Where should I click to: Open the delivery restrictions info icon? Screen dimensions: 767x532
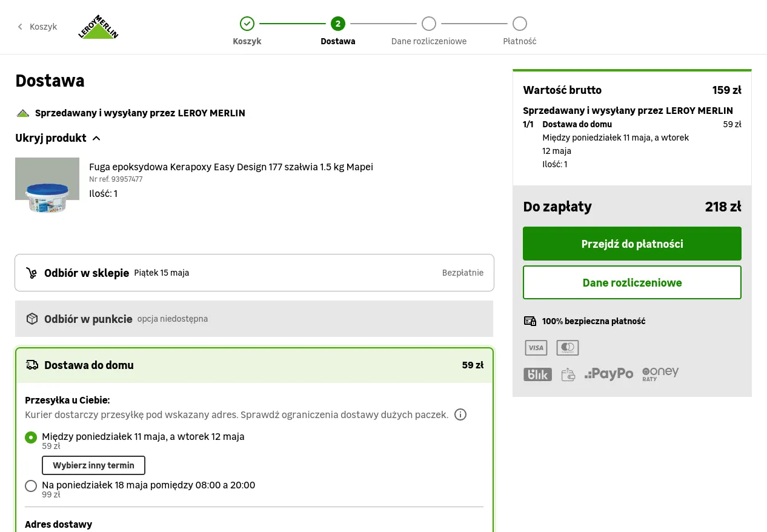pyautogui.click(x=460, y=414)
